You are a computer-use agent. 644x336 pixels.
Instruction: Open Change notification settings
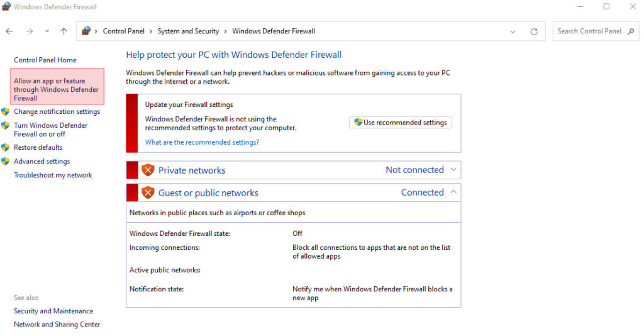point(57,111)
